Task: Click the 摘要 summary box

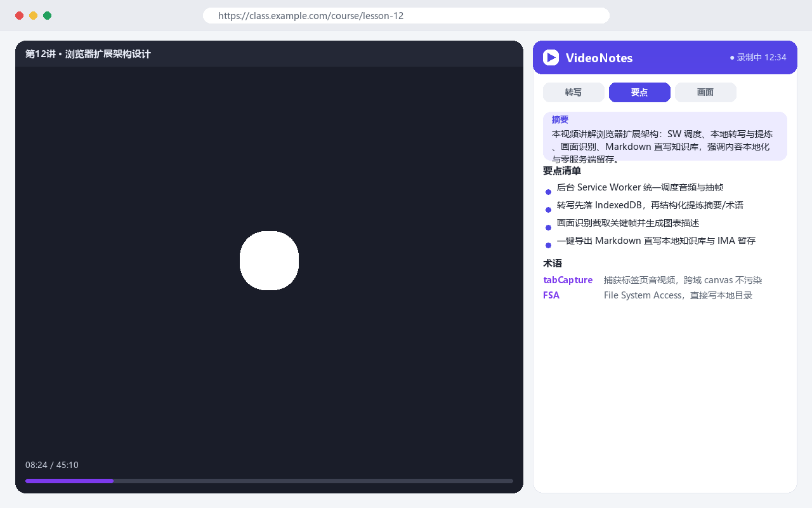Action: pyautogui.click(x=665, y=137)
